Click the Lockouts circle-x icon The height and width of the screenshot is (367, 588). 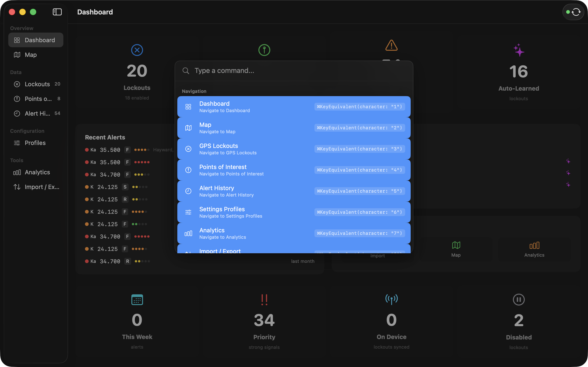tap(17, 84)
